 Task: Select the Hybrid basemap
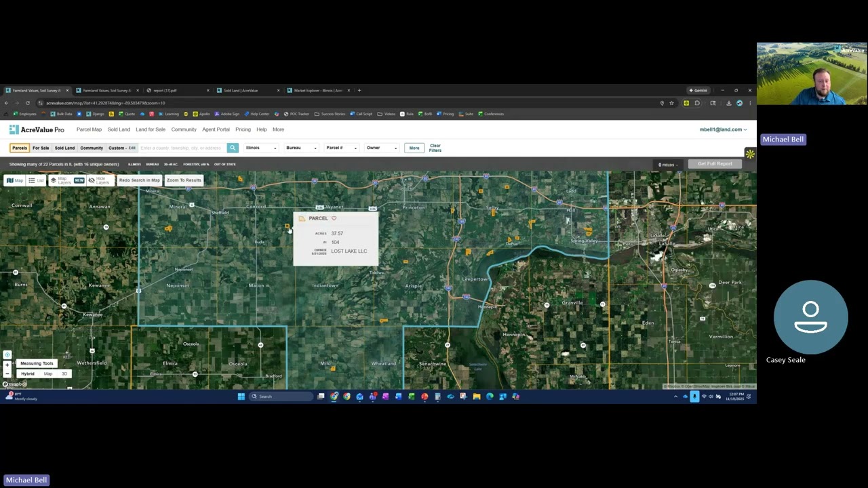click(28, 374)
